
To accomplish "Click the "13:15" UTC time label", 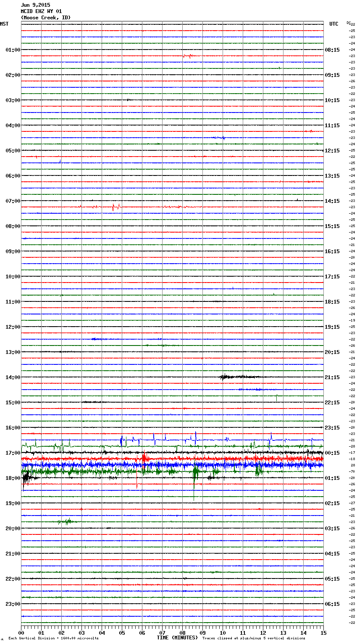I will (332, 176).
